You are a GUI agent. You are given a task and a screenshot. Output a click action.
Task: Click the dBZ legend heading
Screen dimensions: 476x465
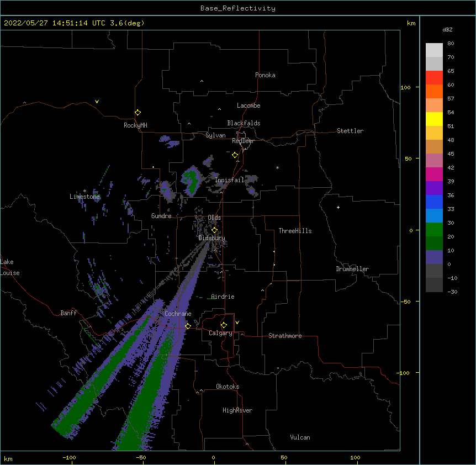(447, 29)
